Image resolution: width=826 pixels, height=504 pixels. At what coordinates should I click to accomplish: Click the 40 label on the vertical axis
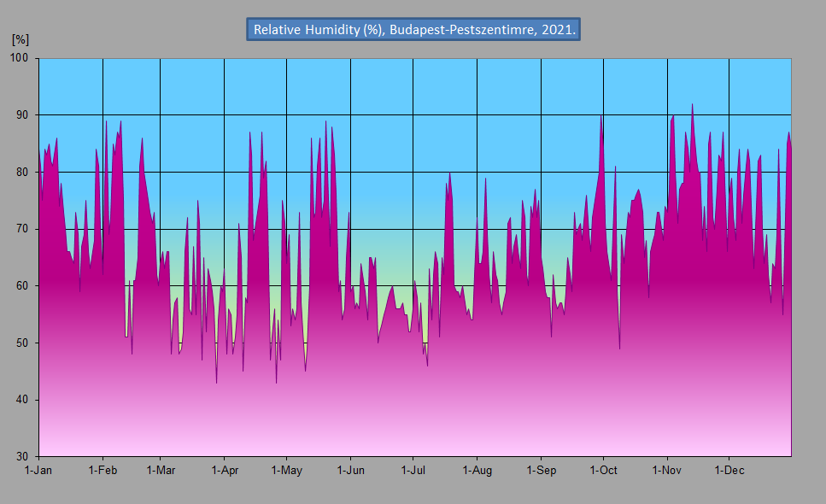click(22, 400)
